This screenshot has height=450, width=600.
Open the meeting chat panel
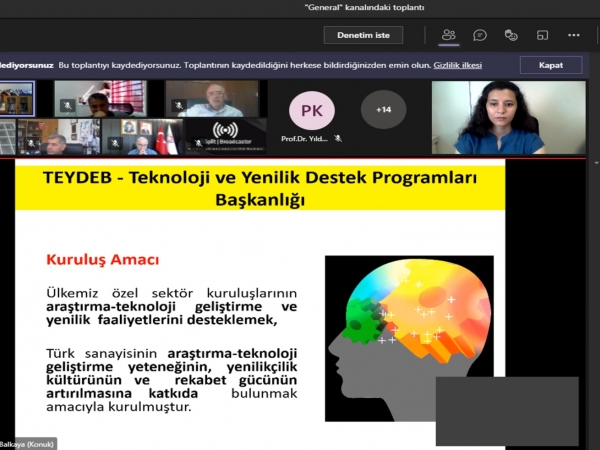[x=479, y=35]
